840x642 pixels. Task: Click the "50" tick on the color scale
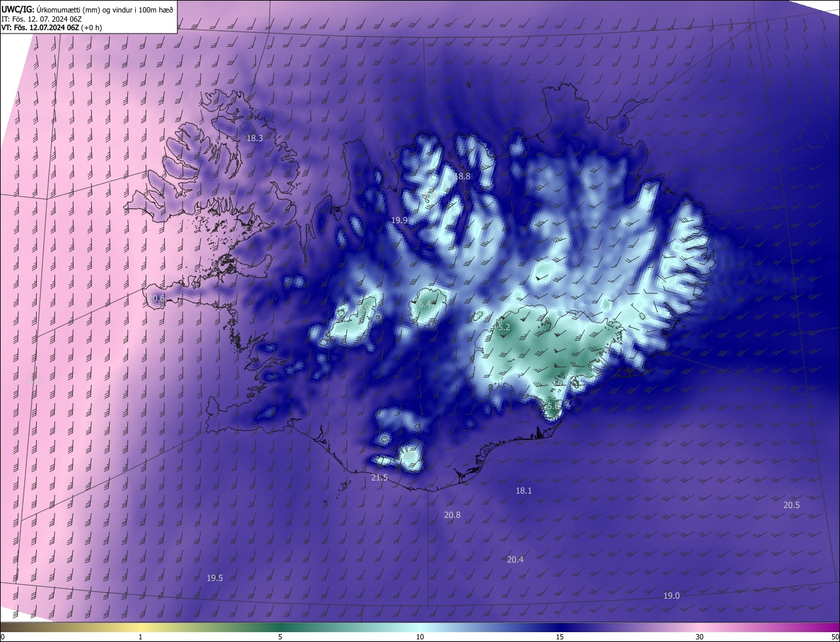(835, 637)
